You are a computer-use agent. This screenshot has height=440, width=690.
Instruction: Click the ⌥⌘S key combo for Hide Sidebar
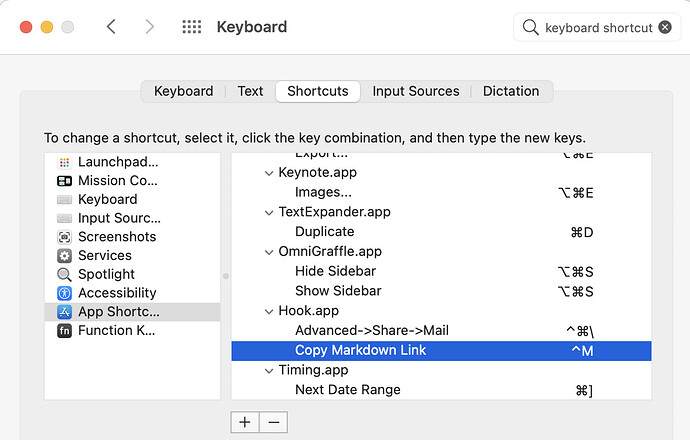576,272
